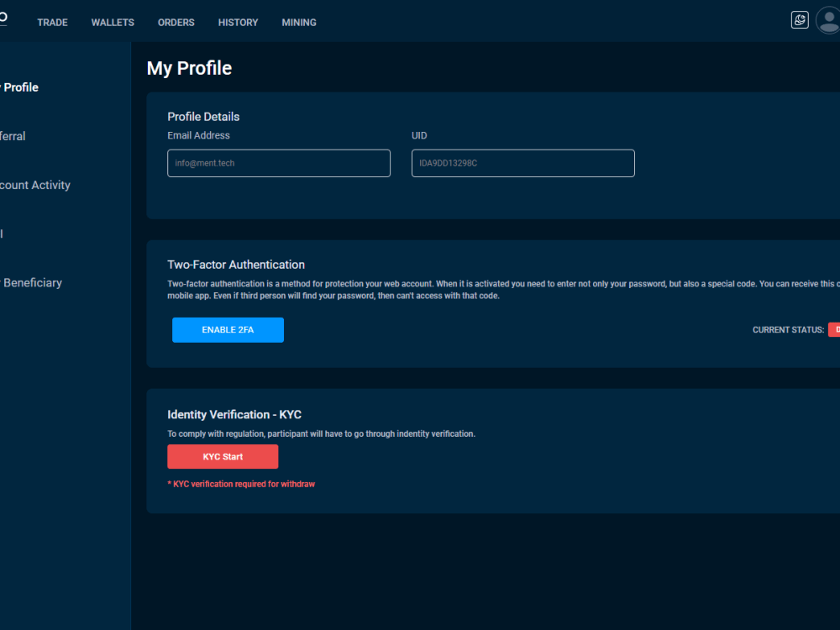Click the KYC Start button
840x630 pixels.
coord(223,456)
